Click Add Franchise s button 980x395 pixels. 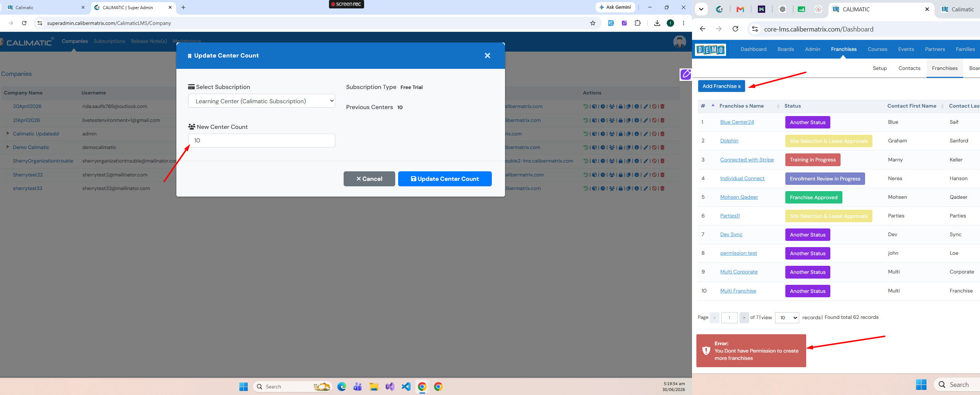[x=721, y=86]
